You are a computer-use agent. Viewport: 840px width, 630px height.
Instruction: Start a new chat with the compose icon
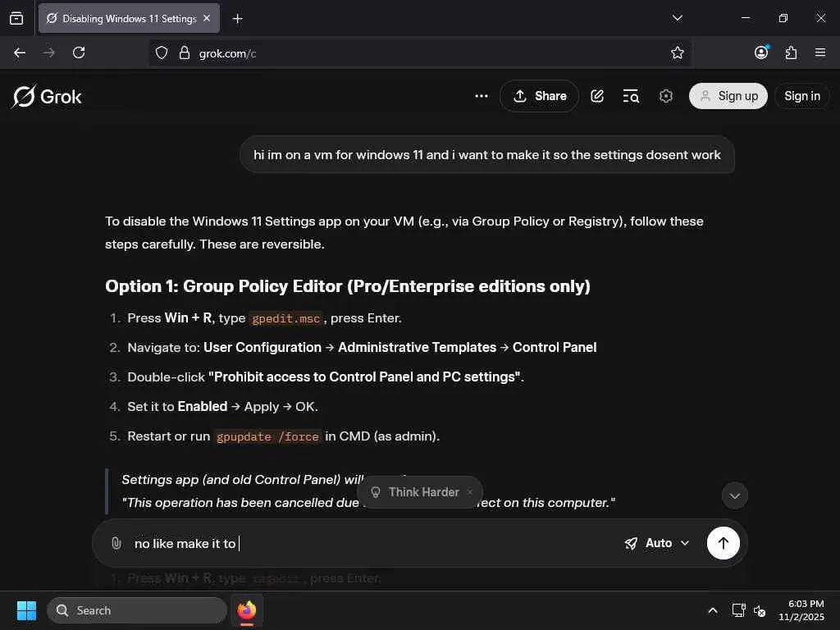pos(597,96)
